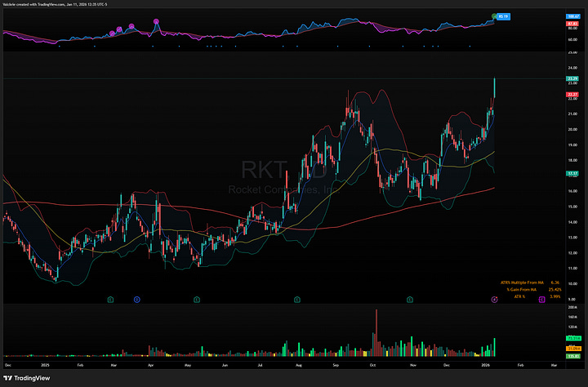The image size is (588, 387).
Task: Open the earnings marker under the March 2025 candles
Action: coord(110,300)
